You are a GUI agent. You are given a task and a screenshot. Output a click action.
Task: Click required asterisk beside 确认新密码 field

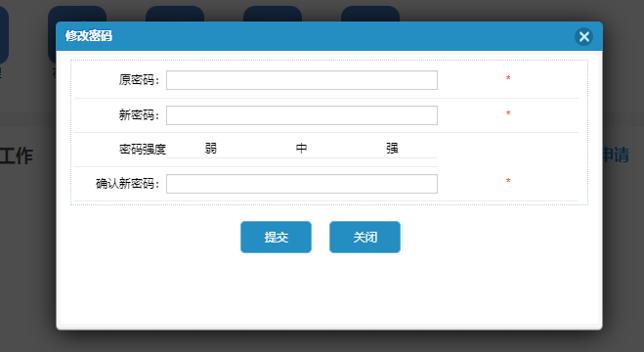508,181
